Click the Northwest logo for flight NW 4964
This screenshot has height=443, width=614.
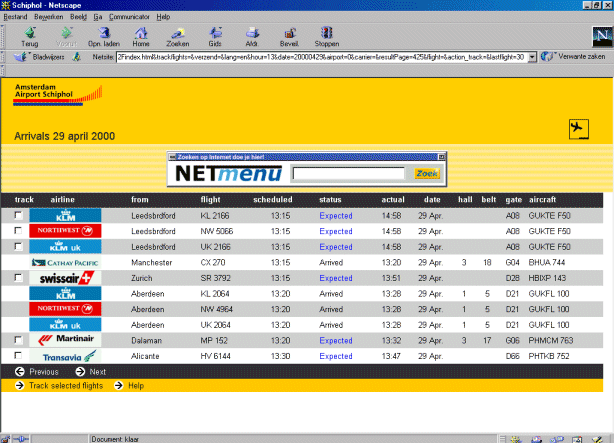tap(65, 309)
